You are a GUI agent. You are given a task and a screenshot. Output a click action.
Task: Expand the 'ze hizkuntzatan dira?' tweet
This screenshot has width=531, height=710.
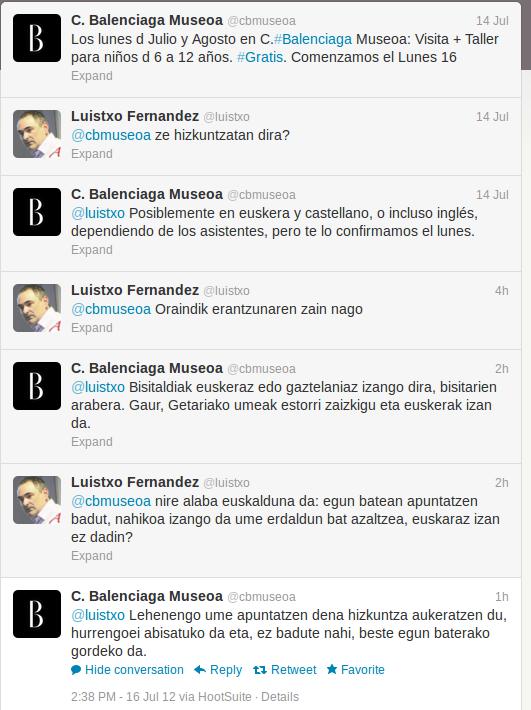point(92,154)
